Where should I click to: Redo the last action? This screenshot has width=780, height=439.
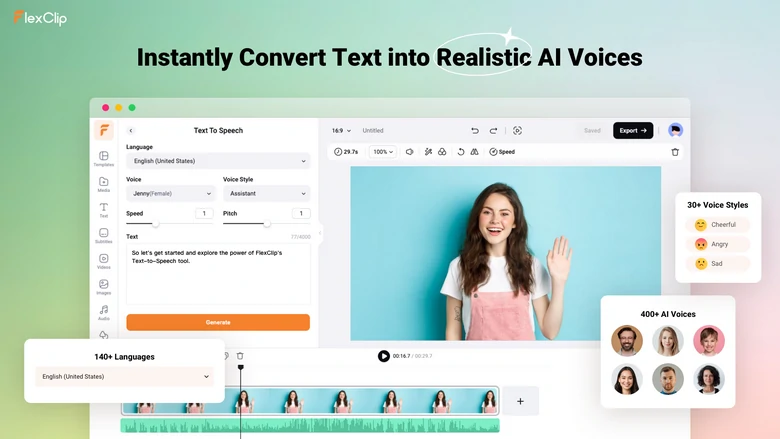tap(493, 131)
